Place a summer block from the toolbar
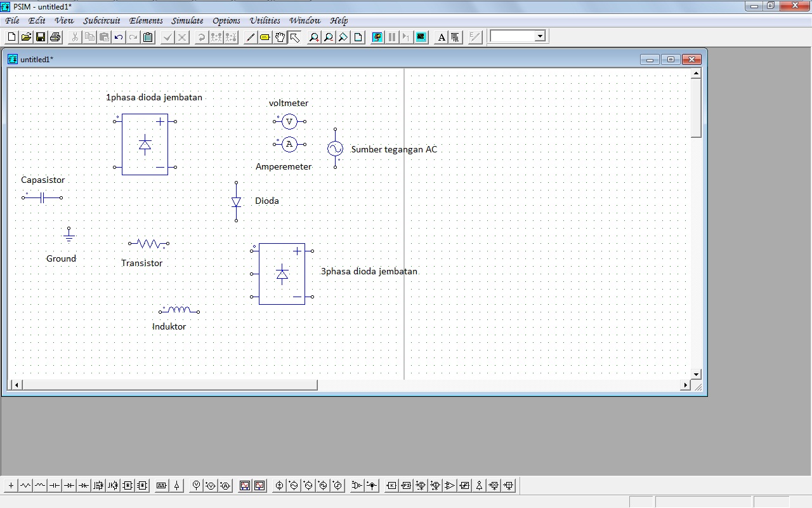The width and height of the screenshot is (812, 508). tap(420, 485)
